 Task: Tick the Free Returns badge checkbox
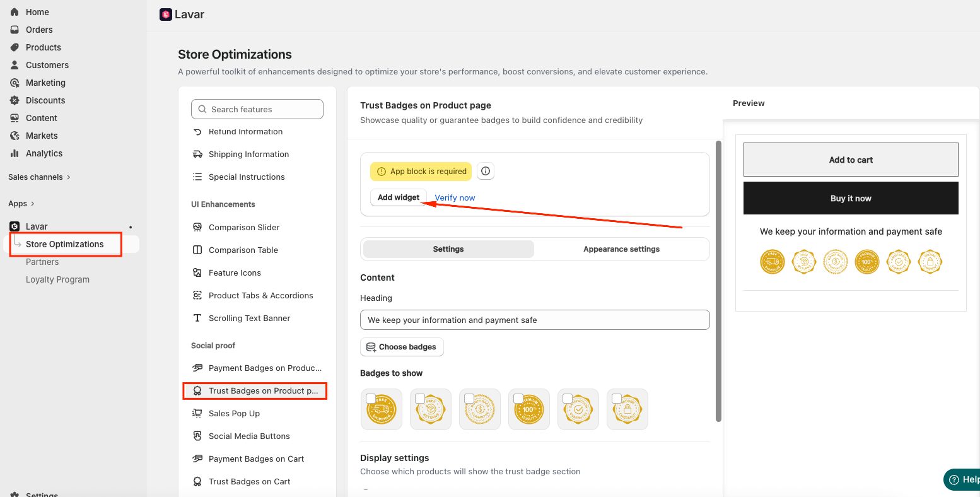click(x=420, y=399)
